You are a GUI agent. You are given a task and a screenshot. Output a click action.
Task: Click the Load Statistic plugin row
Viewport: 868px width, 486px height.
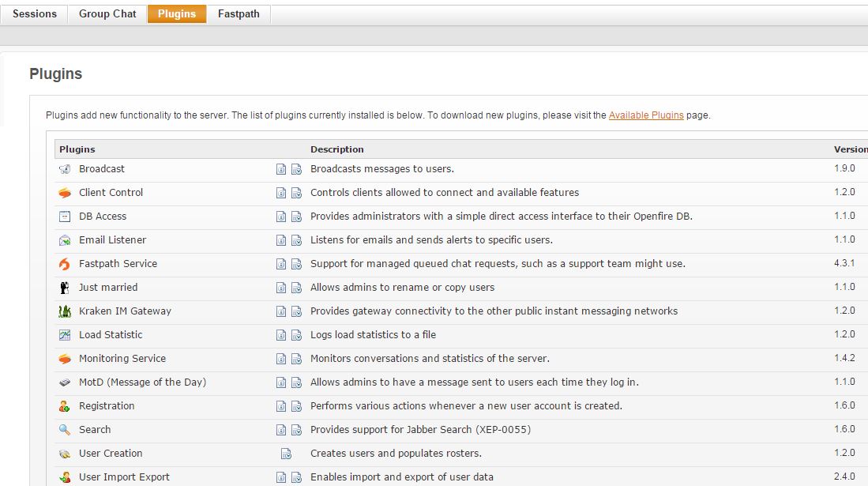pyautogui.click(x=461, y=335)
